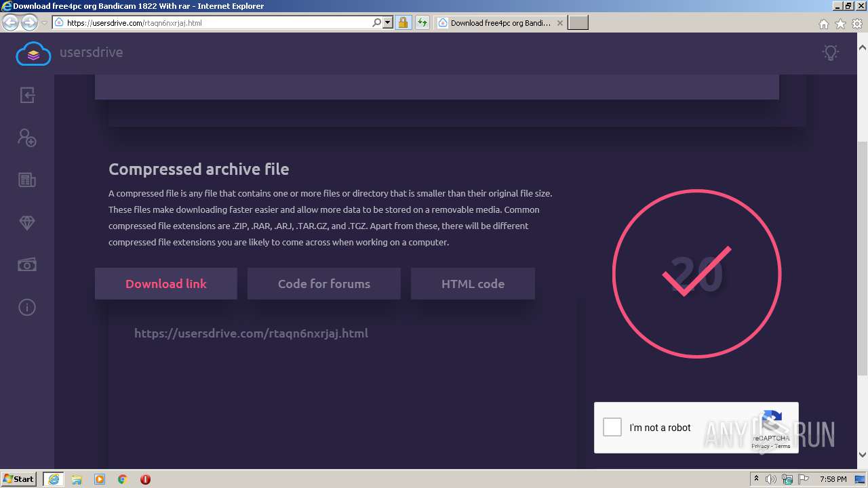
Task: Open the add user sidebar icon
Action: click(x=27, y=138)
